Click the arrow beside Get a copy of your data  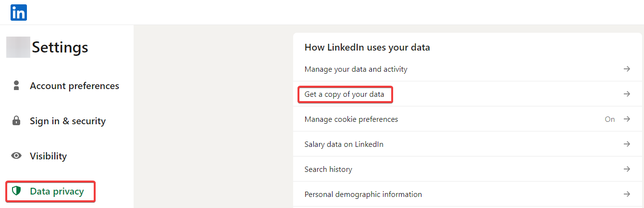tap(627, 94)
